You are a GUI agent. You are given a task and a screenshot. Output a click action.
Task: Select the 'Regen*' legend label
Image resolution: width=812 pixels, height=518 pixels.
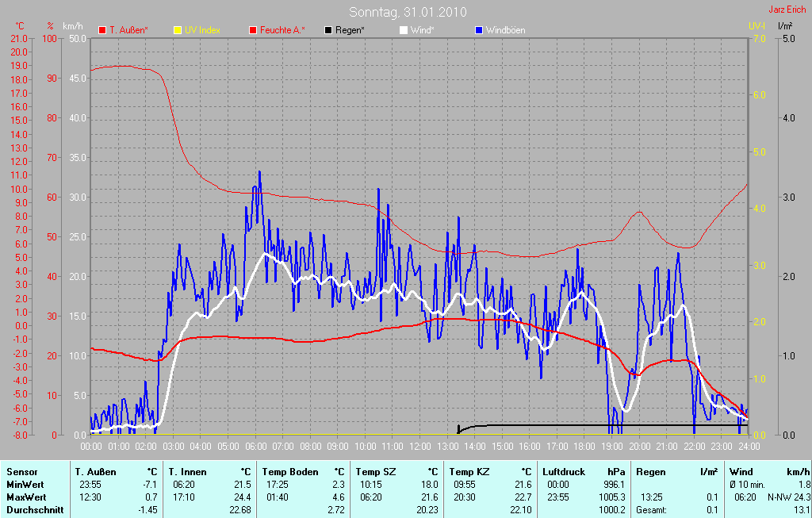(350, 30)
